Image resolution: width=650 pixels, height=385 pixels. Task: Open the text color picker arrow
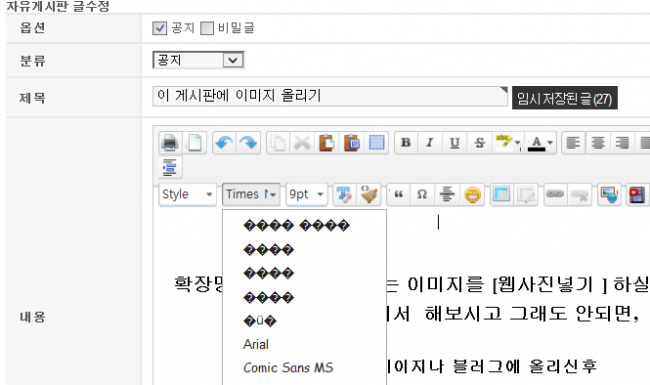(550, 143)
